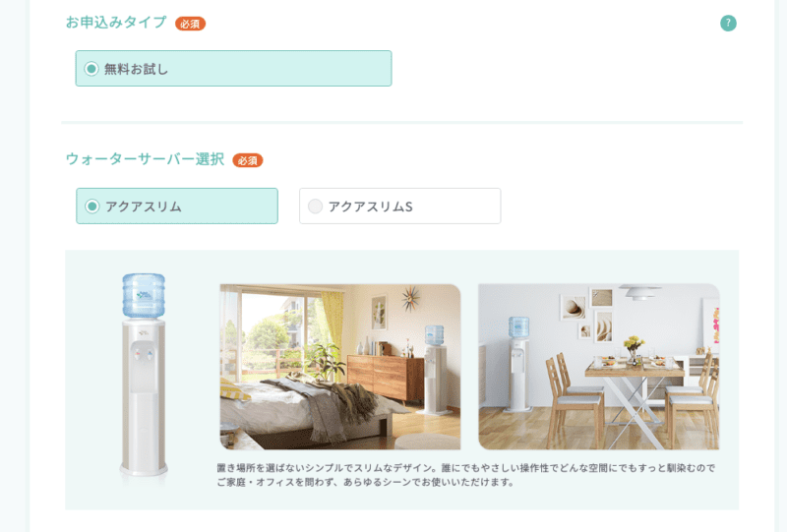
Task: Click the ウォーターサーバー選択 section heading
Action: [x=145, y=159]
